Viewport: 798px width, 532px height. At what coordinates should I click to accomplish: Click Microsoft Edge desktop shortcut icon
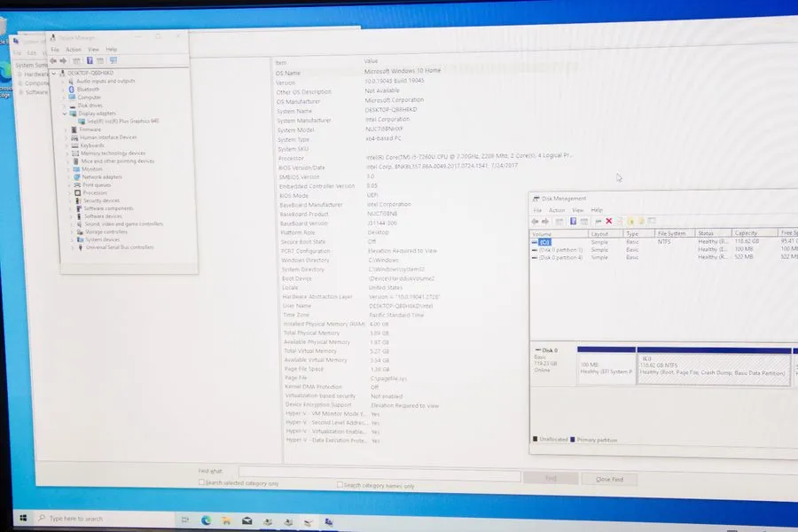[5, 76]
